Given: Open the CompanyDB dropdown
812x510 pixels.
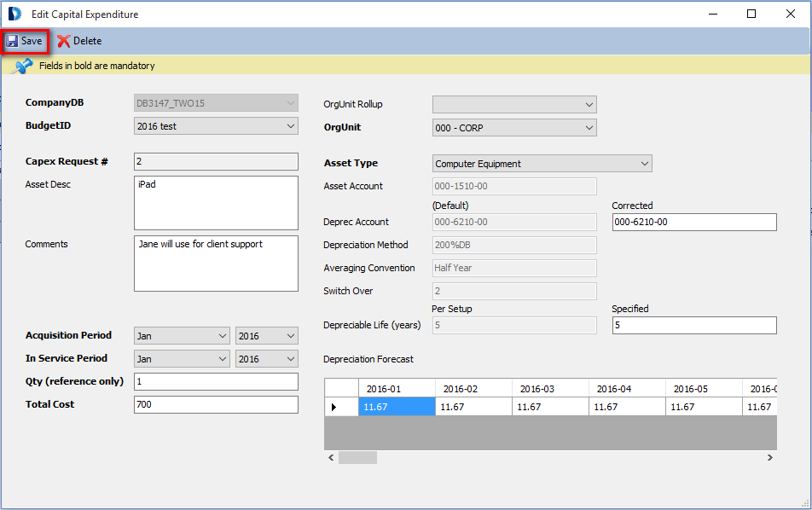Looking at the screenshot, I should tap(216, 103).
